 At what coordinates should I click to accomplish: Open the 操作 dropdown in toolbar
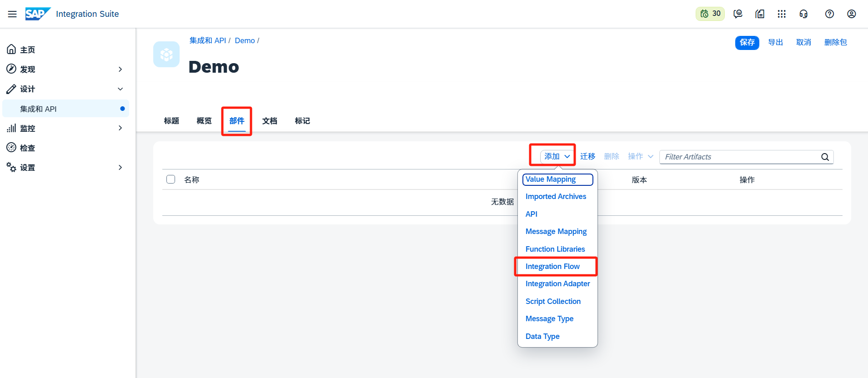tap(641, 156)
